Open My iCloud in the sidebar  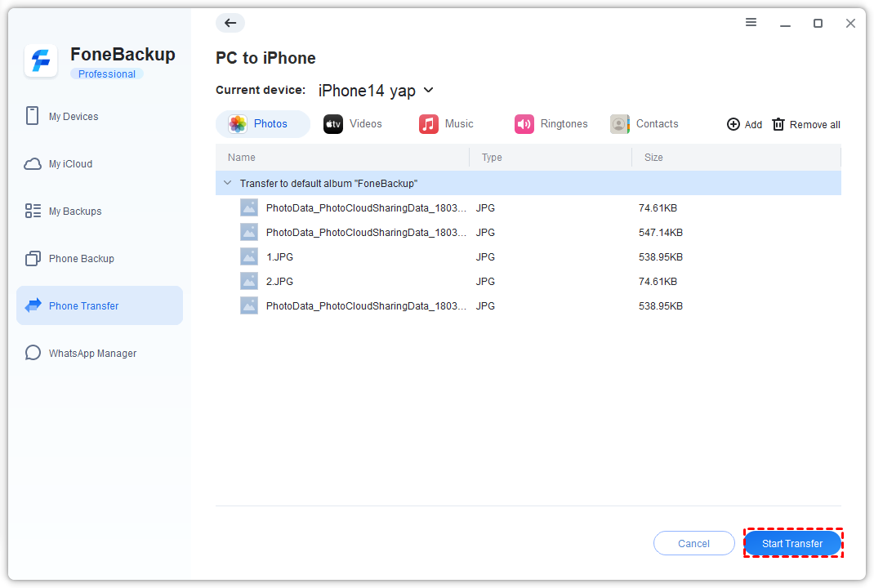pos(100,164)
